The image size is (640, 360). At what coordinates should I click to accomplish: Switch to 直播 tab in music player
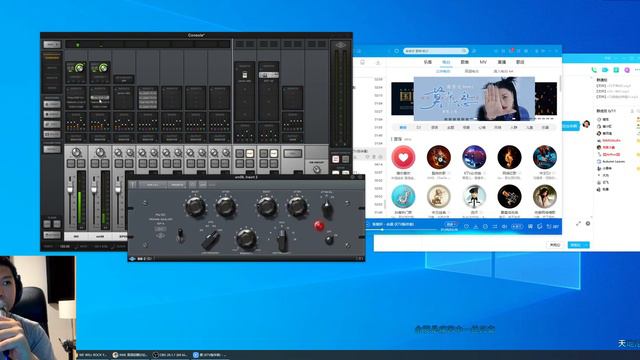pos(502,62)
